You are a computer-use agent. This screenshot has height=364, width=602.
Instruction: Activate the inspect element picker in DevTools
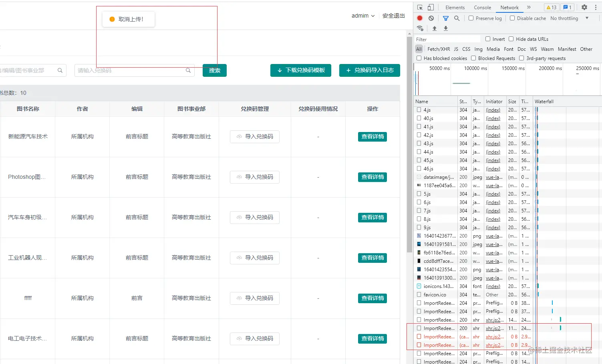420,8
